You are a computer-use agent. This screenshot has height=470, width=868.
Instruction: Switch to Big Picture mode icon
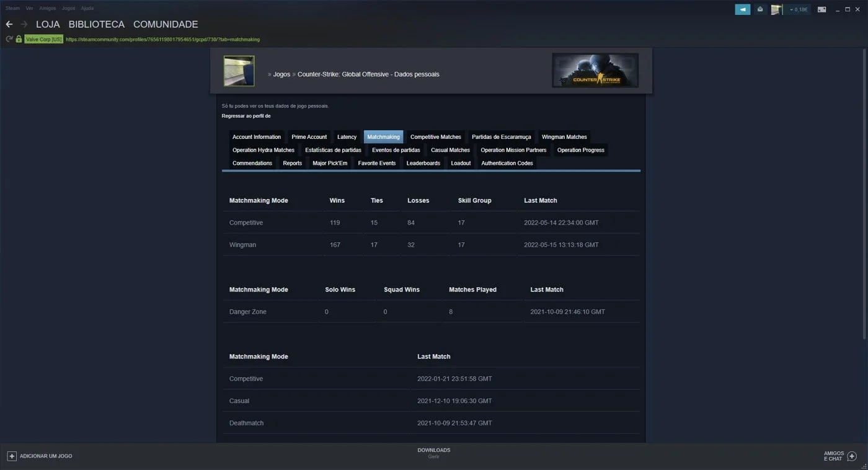point(821,9)
